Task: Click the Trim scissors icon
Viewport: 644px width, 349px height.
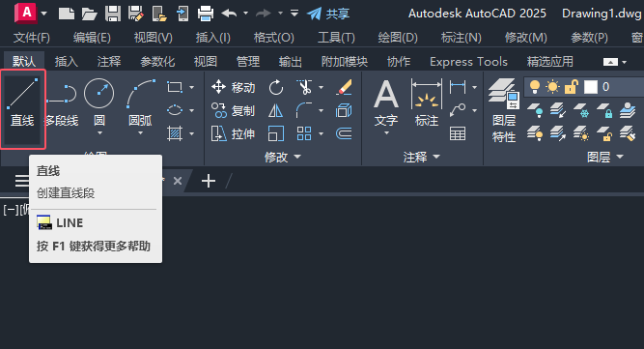Action: (304, 87)
